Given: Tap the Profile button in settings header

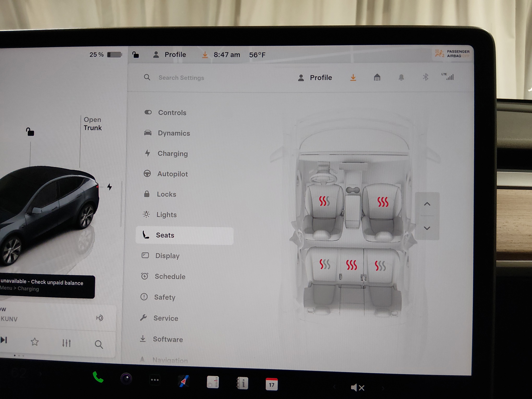Looking at the screenshot, I should pos(315,77).
